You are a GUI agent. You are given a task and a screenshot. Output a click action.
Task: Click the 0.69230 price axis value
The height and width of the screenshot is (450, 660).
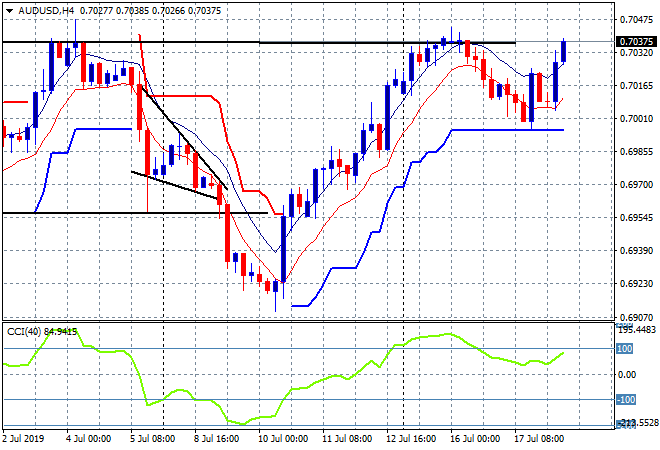(x=637, y=284)
